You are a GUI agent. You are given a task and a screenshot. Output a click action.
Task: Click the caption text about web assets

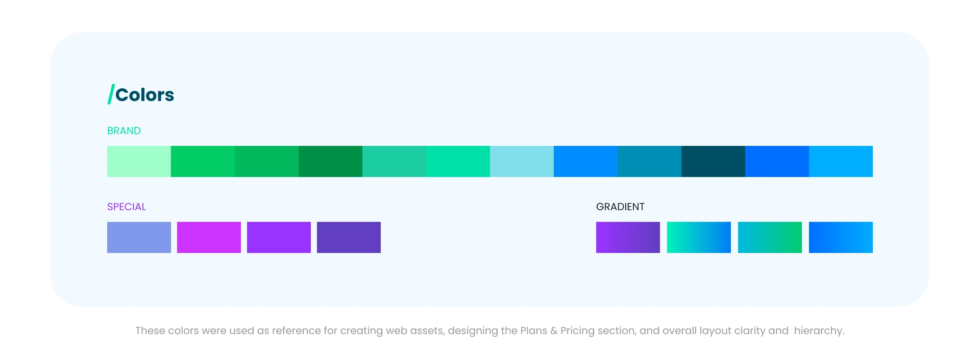pos(490,331)
